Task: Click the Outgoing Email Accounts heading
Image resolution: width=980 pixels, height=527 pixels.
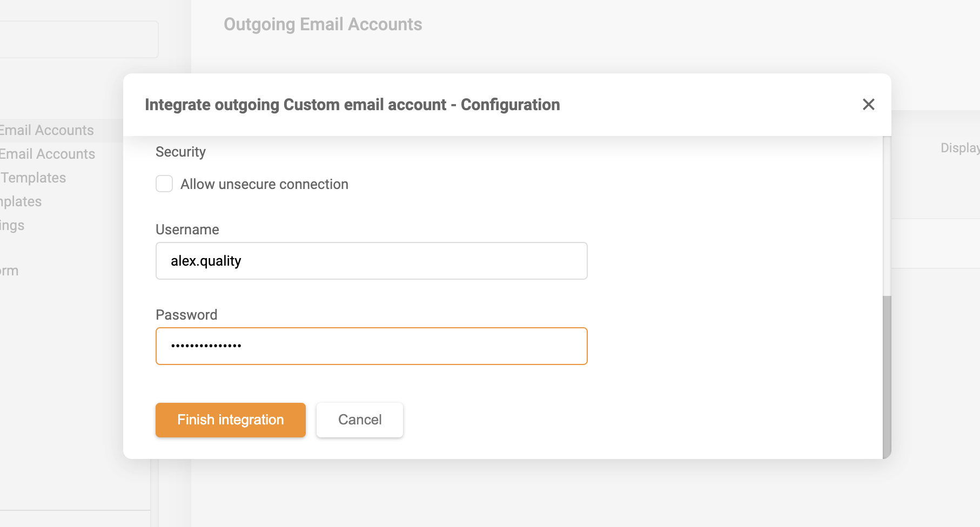Action: pos(323,24)
